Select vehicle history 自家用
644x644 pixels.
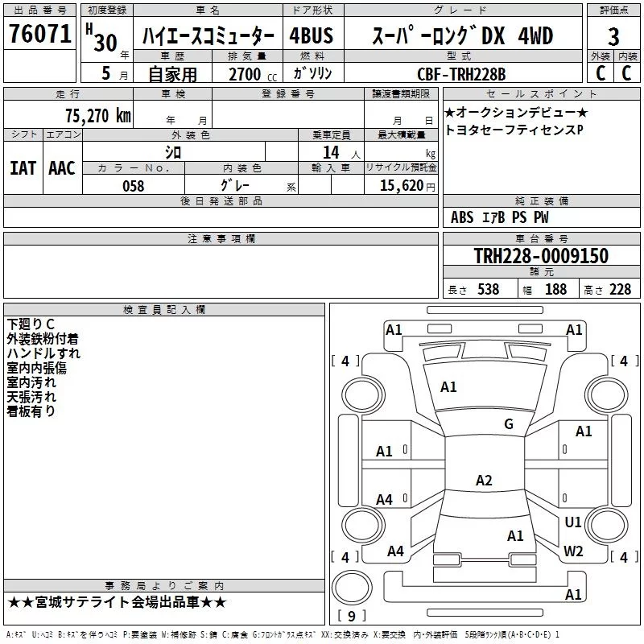click(172, 74)
